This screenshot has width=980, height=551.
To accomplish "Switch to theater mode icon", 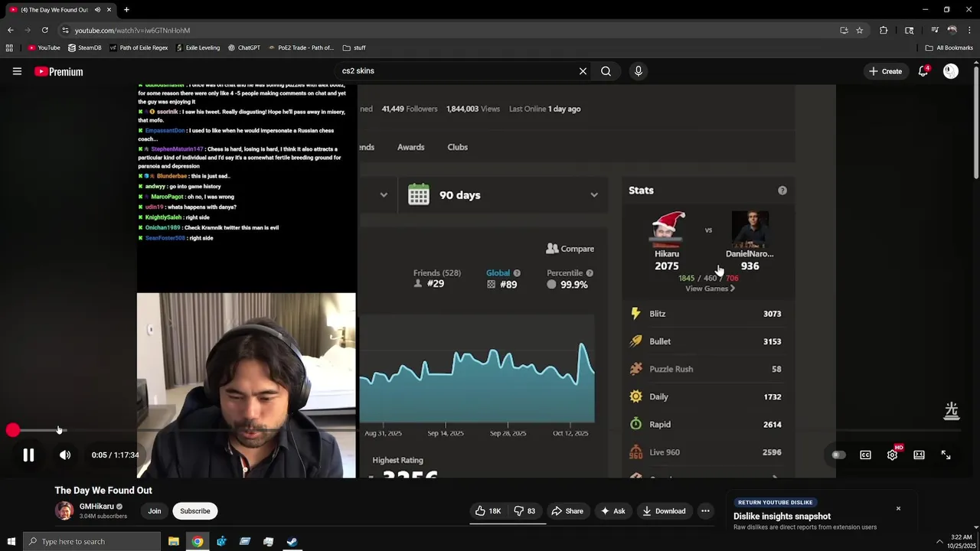I will [x=919, y=455].
